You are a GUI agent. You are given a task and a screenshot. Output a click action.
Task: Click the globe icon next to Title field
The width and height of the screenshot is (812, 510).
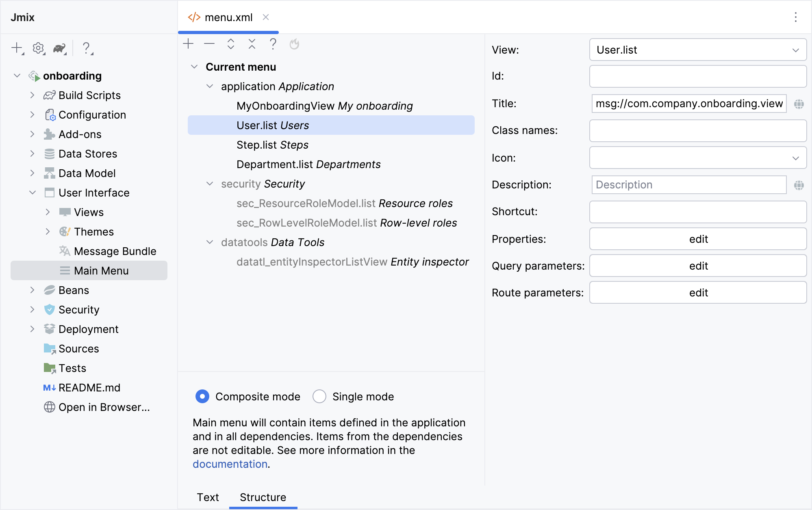(799, 104)
